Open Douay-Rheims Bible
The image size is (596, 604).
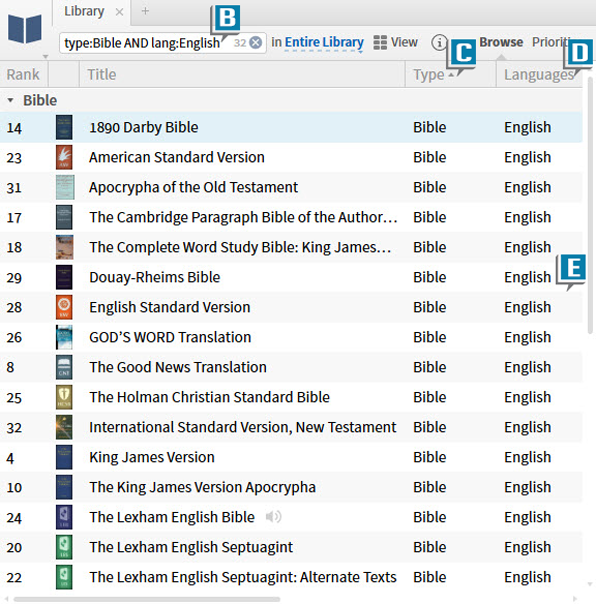(x=155, y=277)
